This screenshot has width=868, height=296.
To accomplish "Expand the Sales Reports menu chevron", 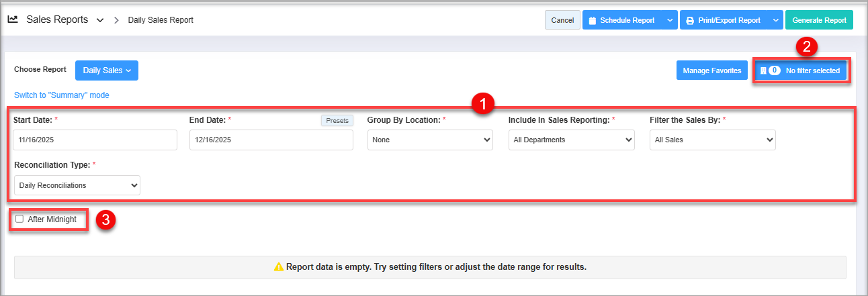I will pos(100,20).
